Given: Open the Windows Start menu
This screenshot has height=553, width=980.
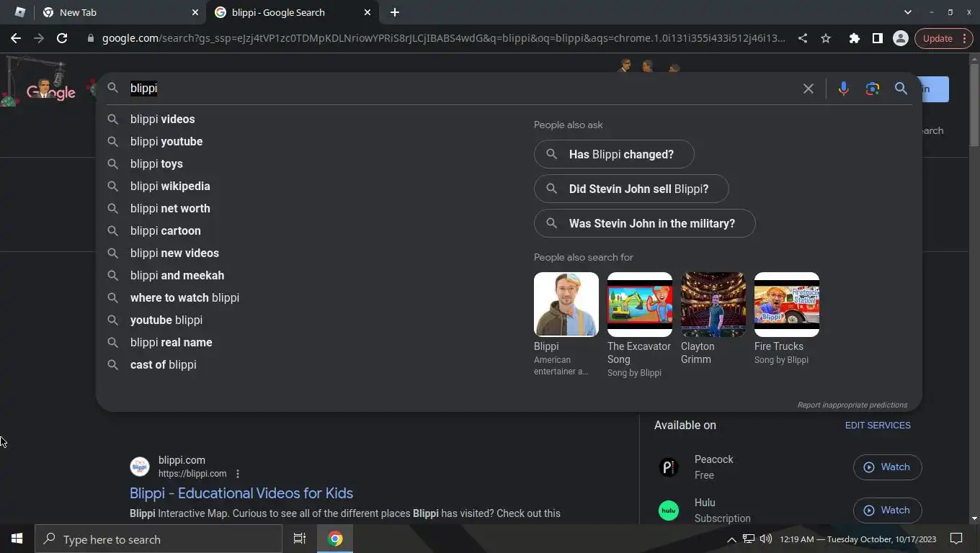Looking at the screenshot, I should (x=17, y=539).
